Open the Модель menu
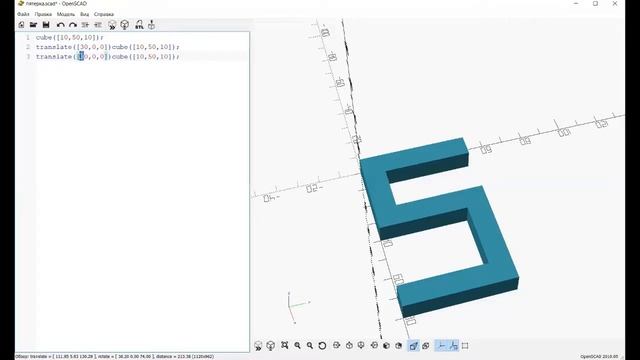 point(66,14)
